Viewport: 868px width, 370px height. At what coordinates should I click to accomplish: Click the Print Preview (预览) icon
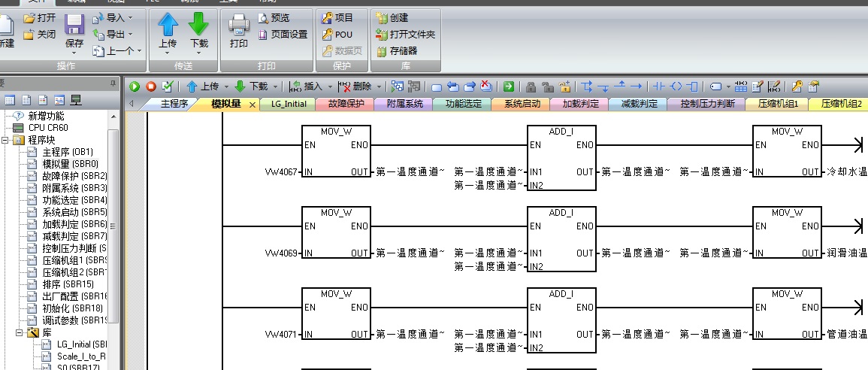tap(263, 17)
